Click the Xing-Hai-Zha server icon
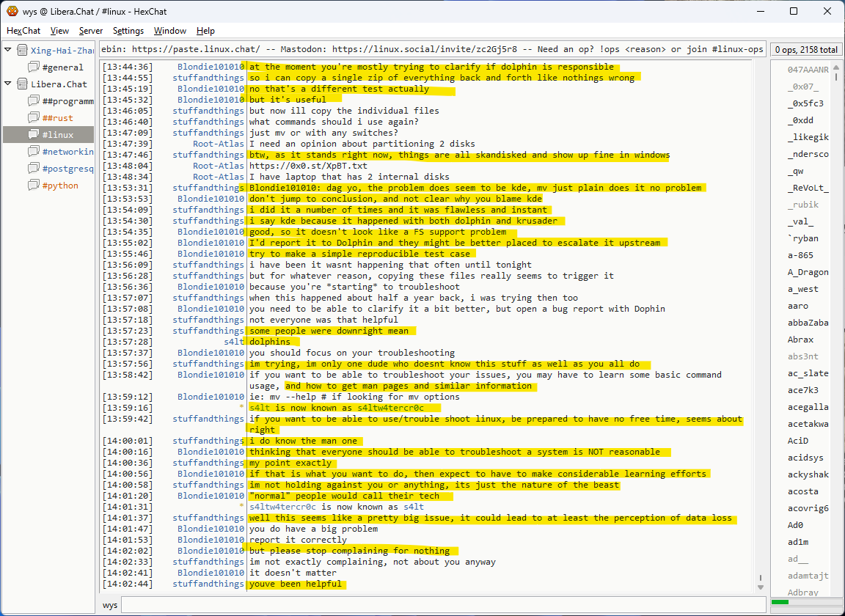Viewport: 845px width, 616px height. point(22,50)
